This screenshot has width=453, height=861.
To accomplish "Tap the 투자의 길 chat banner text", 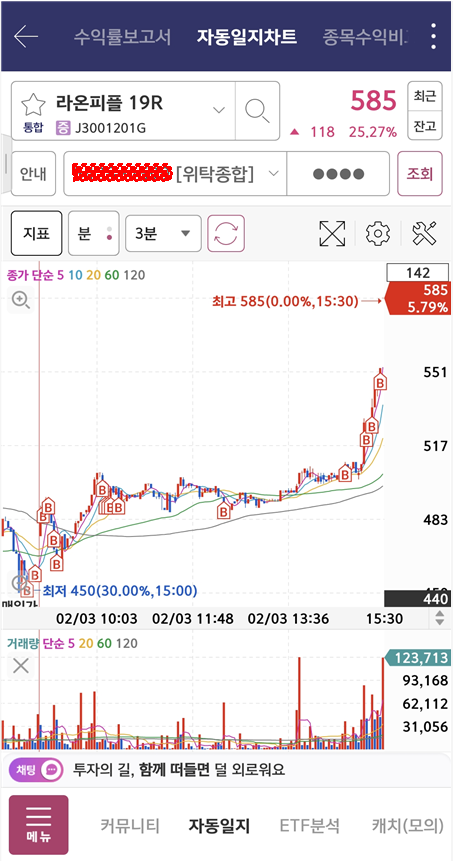I will 179,769.
